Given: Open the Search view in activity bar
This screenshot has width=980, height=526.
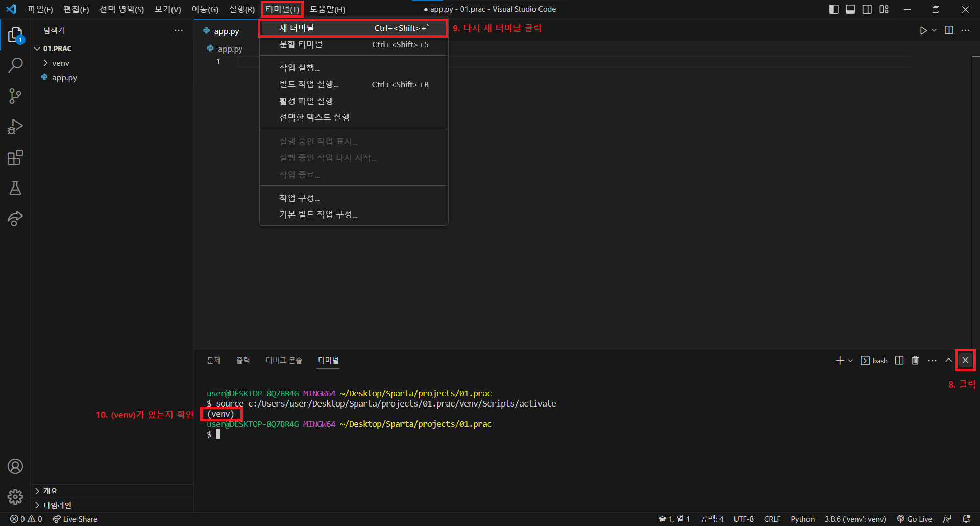Looking at the screenshot, I should pyautogui.click(x=15, y=65).
